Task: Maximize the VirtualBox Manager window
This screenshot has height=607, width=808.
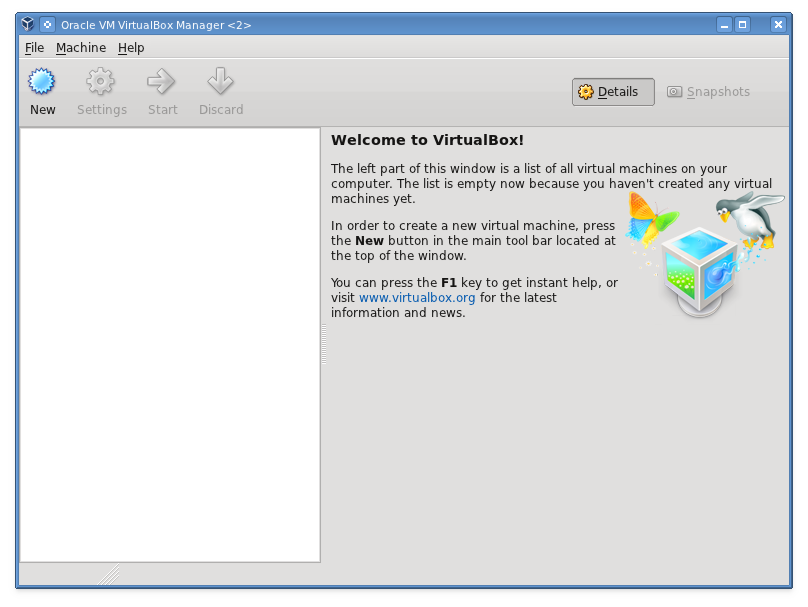Action: [743, 24]
